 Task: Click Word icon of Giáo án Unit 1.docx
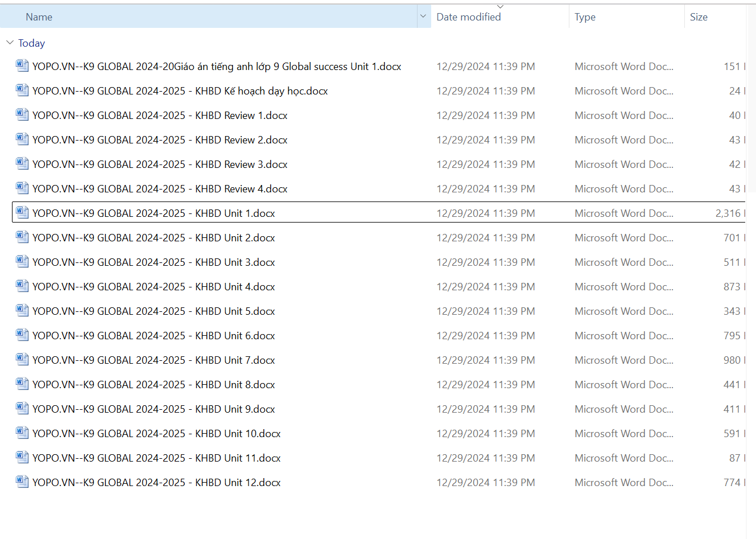point(22,66)
